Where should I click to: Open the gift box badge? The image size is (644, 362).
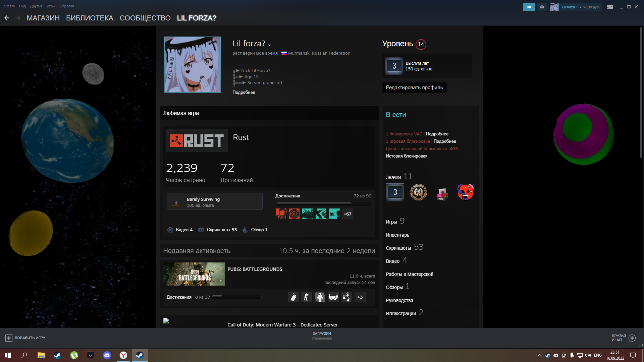(442, 194)
